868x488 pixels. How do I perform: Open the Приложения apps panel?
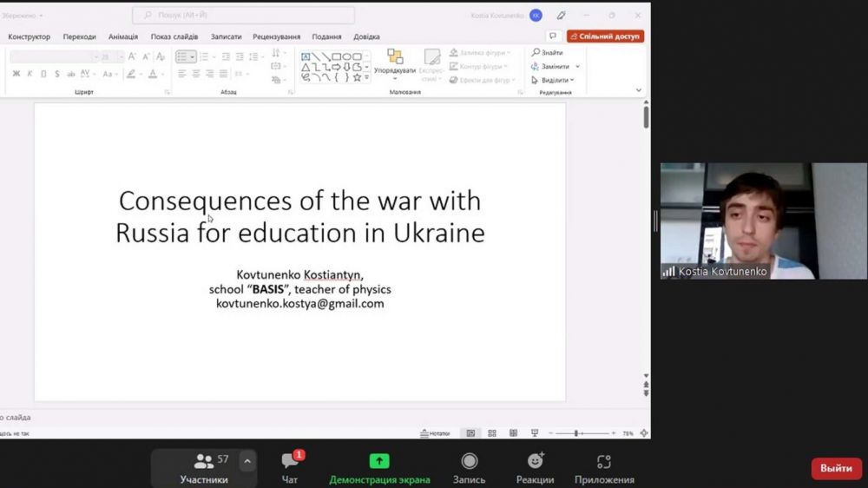point(604,467)
